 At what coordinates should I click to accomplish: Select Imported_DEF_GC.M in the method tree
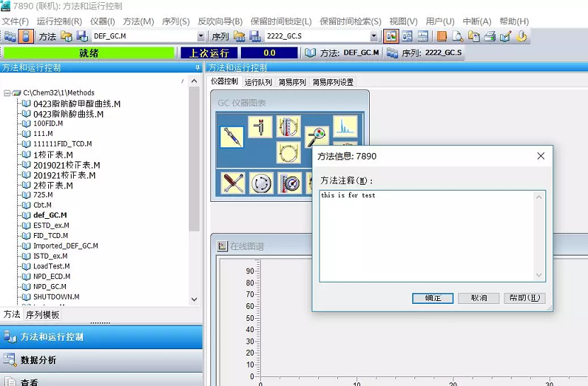click(x=66, y=246)
